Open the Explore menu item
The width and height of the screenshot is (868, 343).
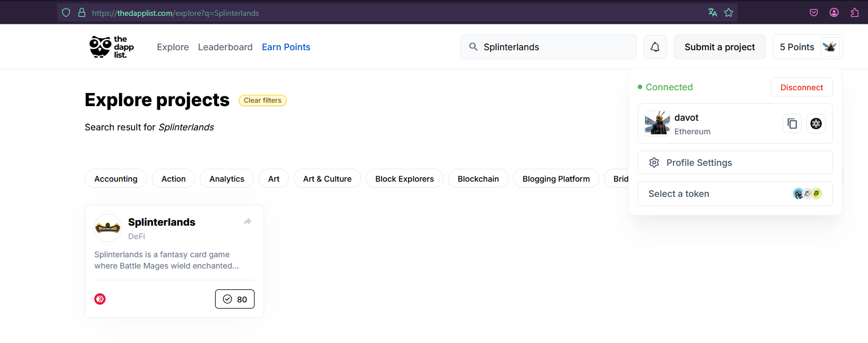173,47
